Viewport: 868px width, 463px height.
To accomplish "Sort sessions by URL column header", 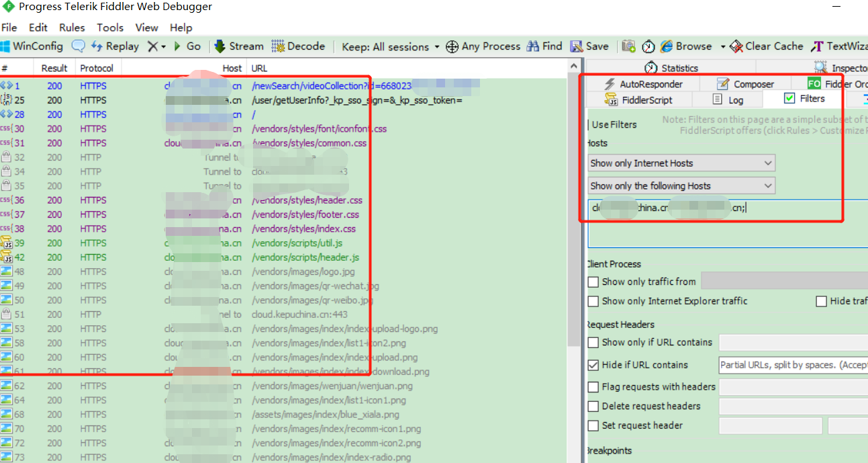I will (407, 68).
